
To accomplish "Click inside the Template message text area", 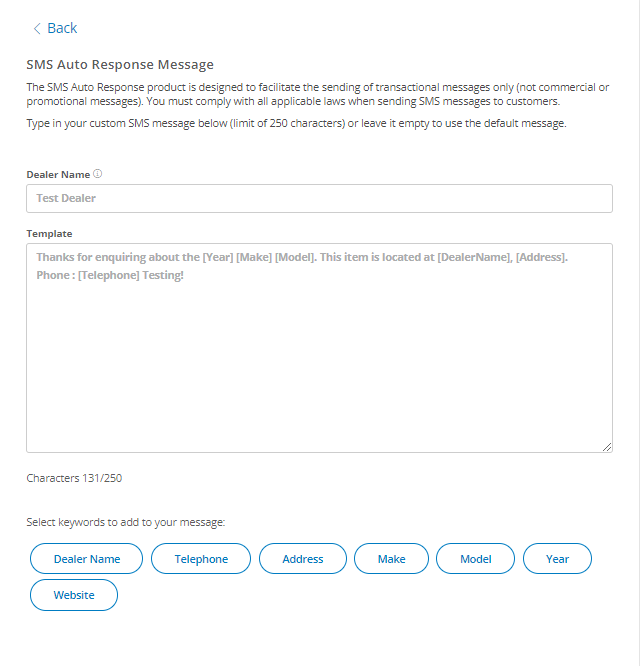I will pos(319,360).
